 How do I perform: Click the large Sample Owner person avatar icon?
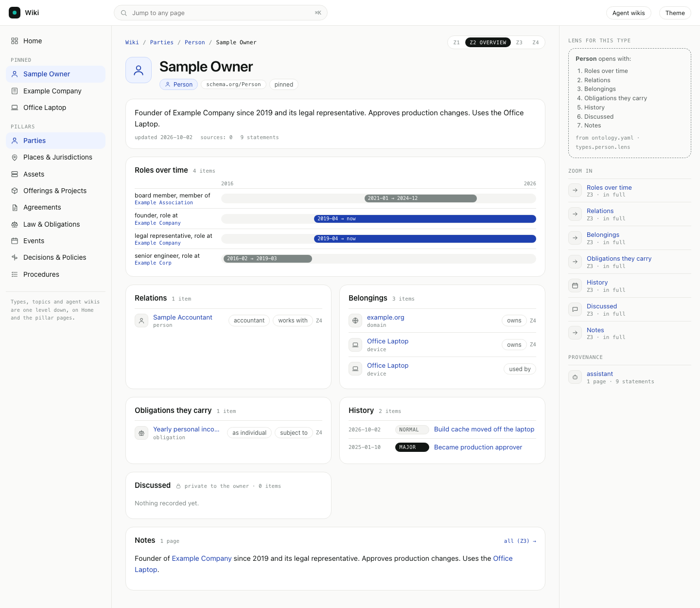point(139,70)
